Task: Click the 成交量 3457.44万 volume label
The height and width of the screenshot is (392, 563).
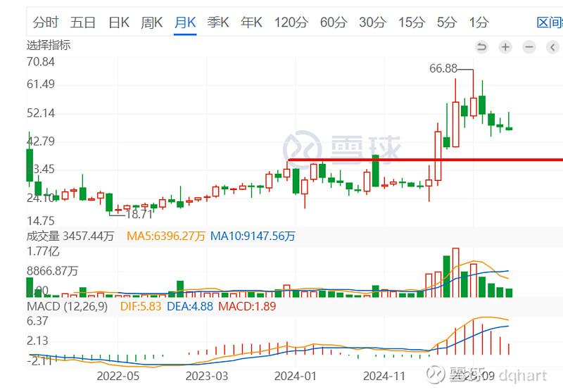Action: click(70, 236)
